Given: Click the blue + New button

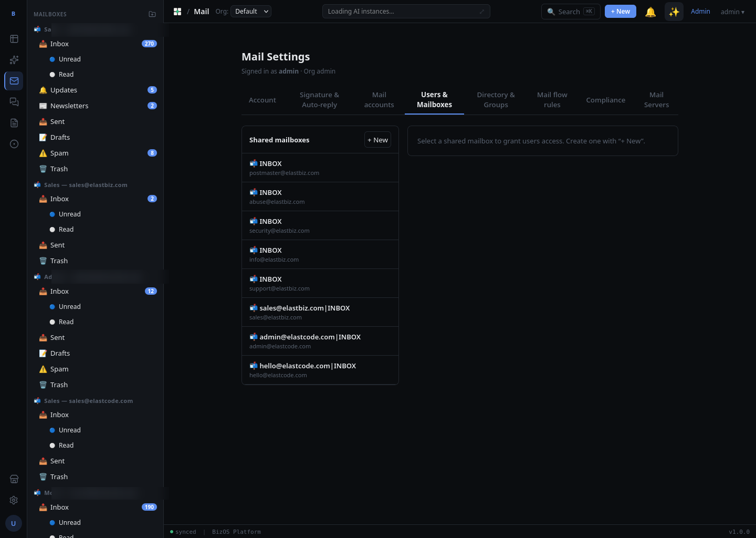Looking at the screenshot, I should pyautogui.click(x=620, y=12).
